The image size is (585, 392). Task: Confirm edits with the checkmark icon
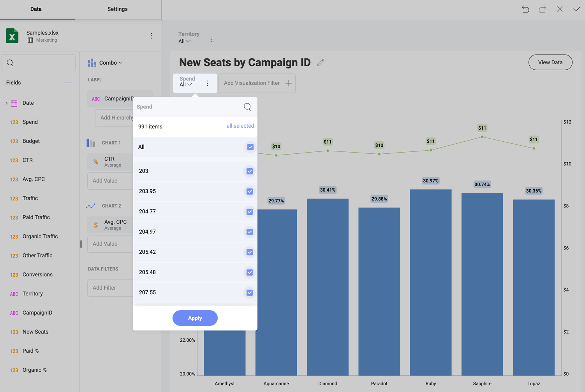pyautogui.click(x=577, y=9)
